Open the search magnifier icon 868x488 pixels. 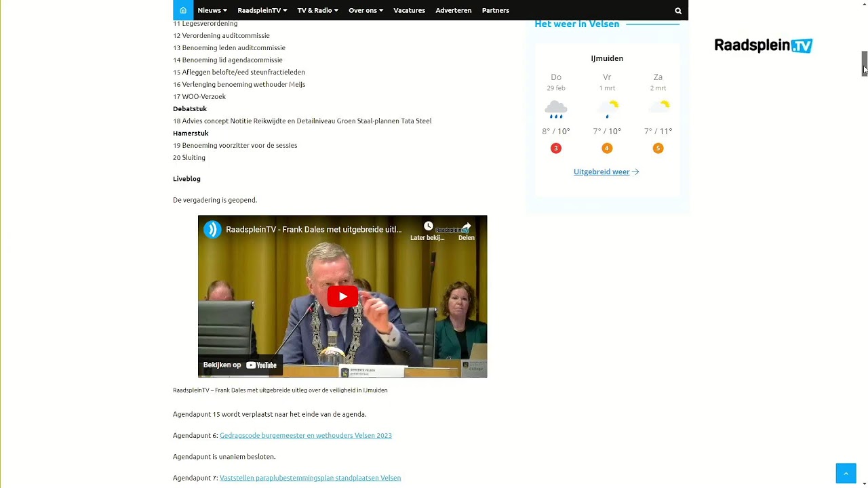(678, 11)
